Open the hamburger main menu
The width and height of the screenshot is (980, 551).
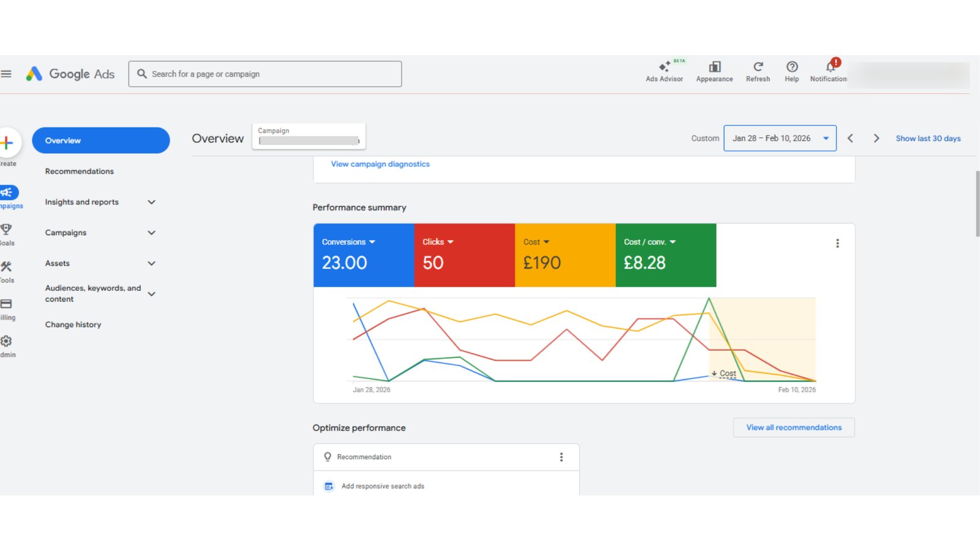point(6,74)
